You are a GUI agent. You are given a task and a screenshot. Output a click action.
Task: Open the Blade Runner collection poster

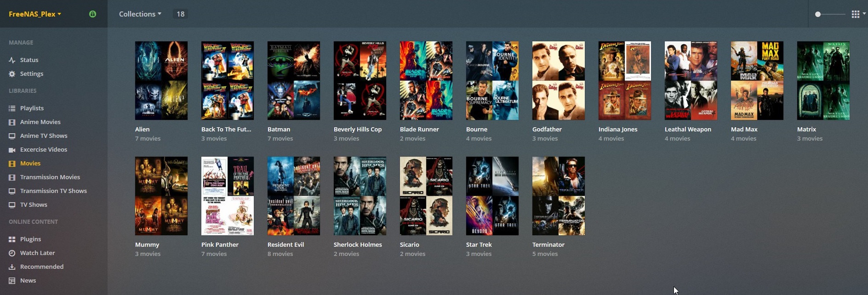pos(426,80)
